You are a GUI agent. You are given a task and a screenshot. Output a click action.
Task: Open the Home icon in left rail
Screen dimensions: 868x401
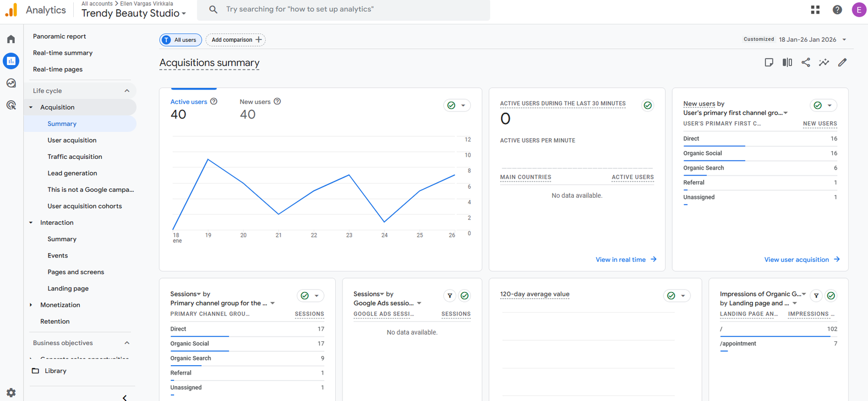point(11,39)
